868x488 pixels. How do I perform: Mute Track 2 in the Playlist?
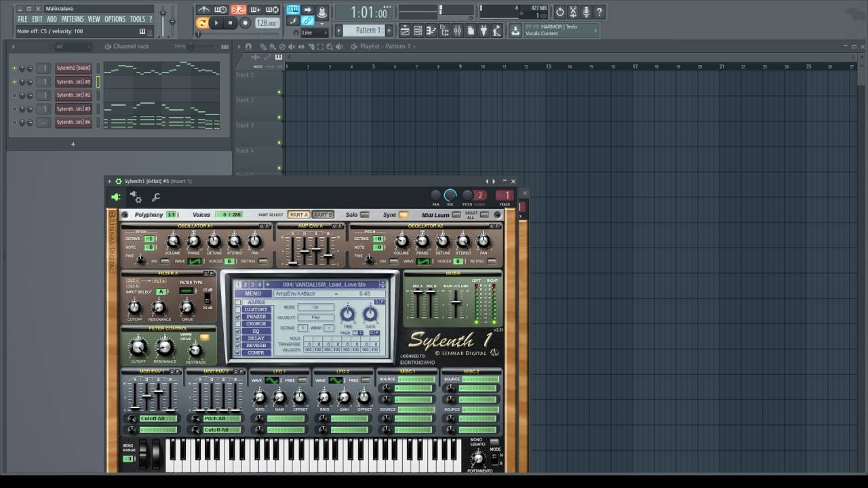[279, 117]
